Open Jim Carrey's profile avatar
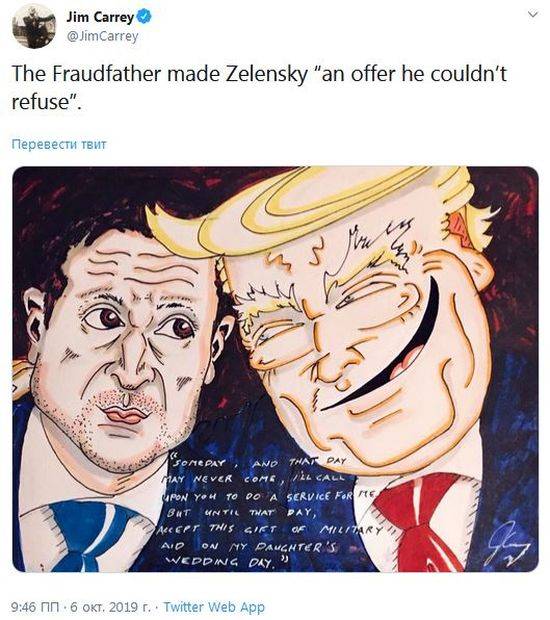 [x=34, y=26]
